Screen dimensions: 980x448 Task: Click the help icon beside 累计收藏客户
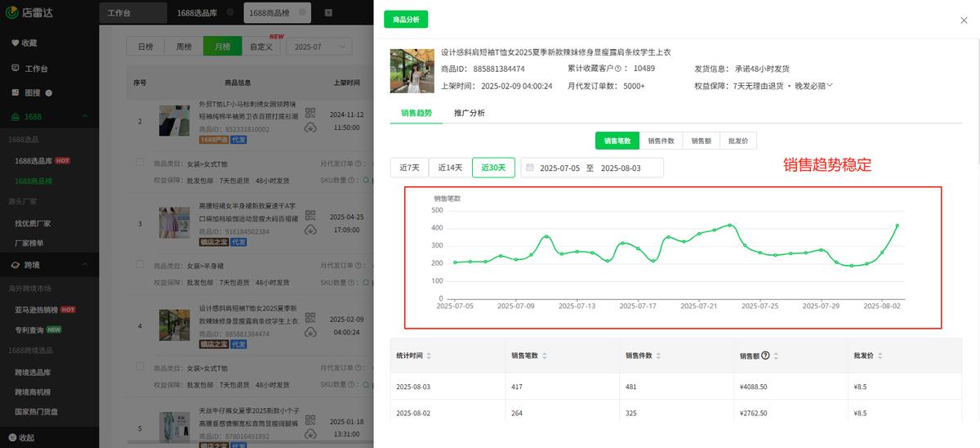pos(617,69)
